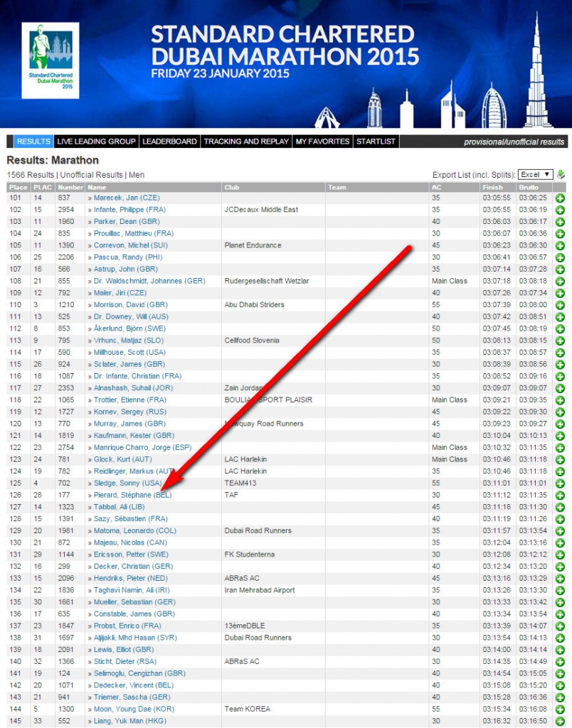Click club cell 'JCDecaux Middle East'
This screenshot has width=572, height=728.
[x=261, y=210]
